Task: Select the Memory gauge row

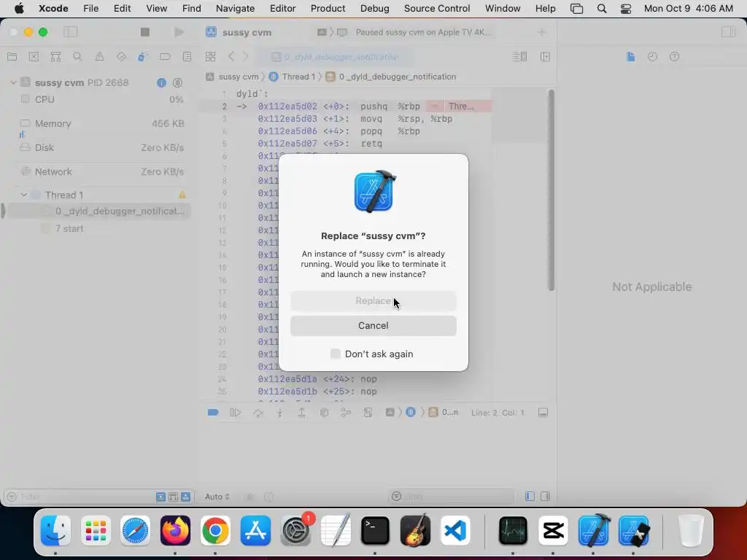Action: click(x=102, y=124)
